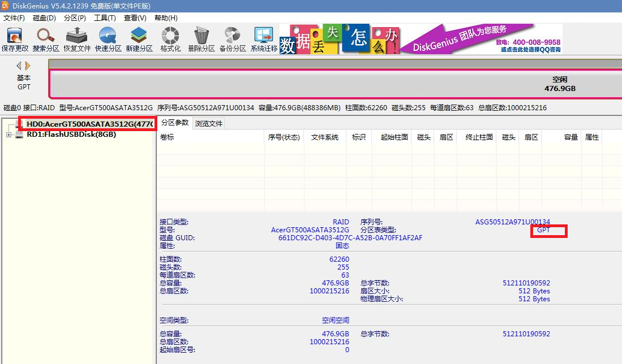This screenshot has height=364, width=622.
Task: Start the 快速分区 quick partition tool
Action: (108, 40)
